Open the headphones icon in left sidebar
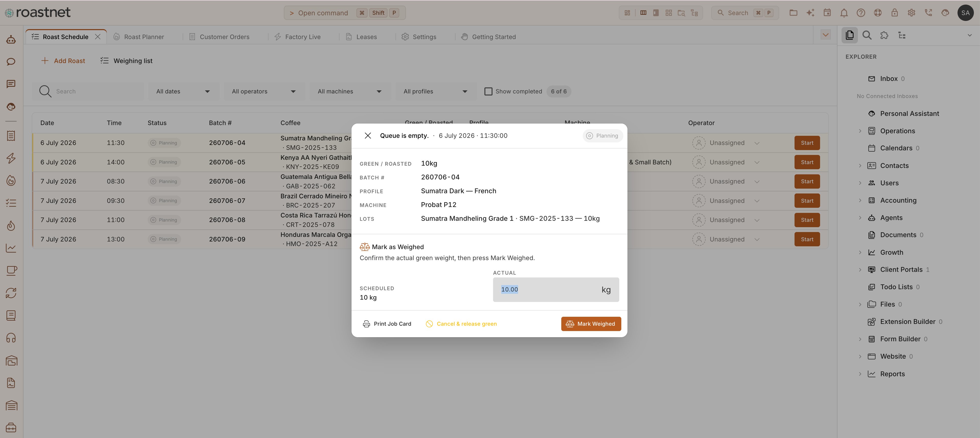 pyautogui.click(x=11, y=338)
